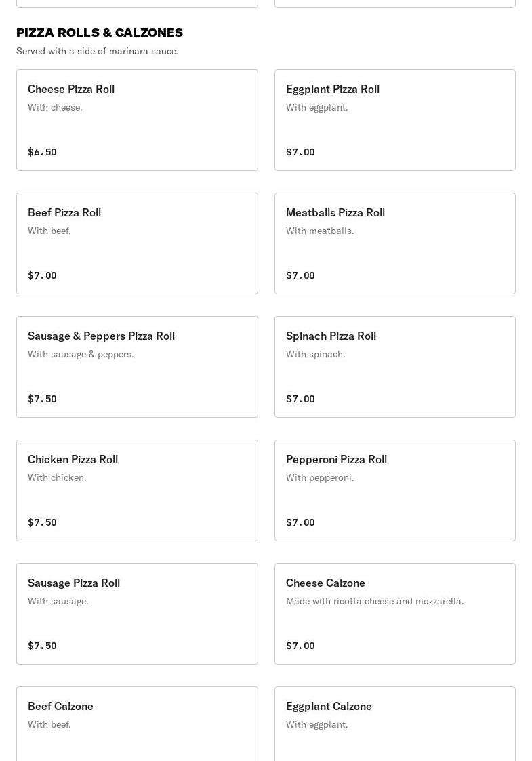The image size is (532, 761).
Task: Click the Cheese Calzone ricotta description
Action: click(375, 601)
